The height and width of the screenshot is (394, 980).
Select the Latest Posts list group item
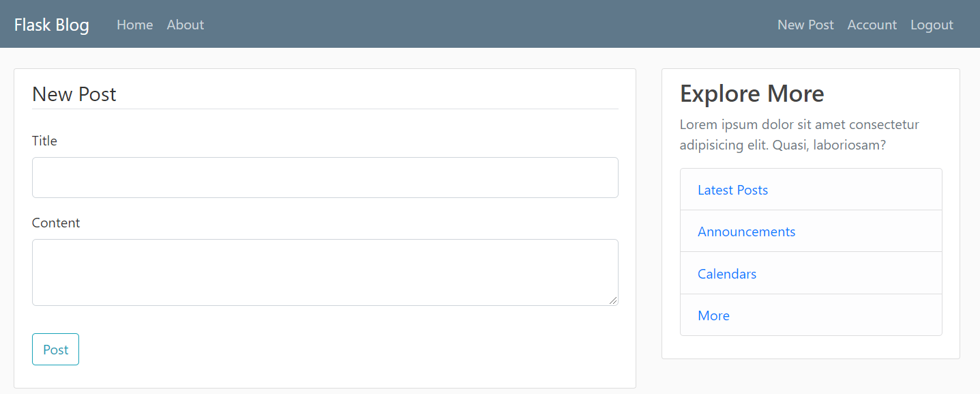tap(810, 190)
